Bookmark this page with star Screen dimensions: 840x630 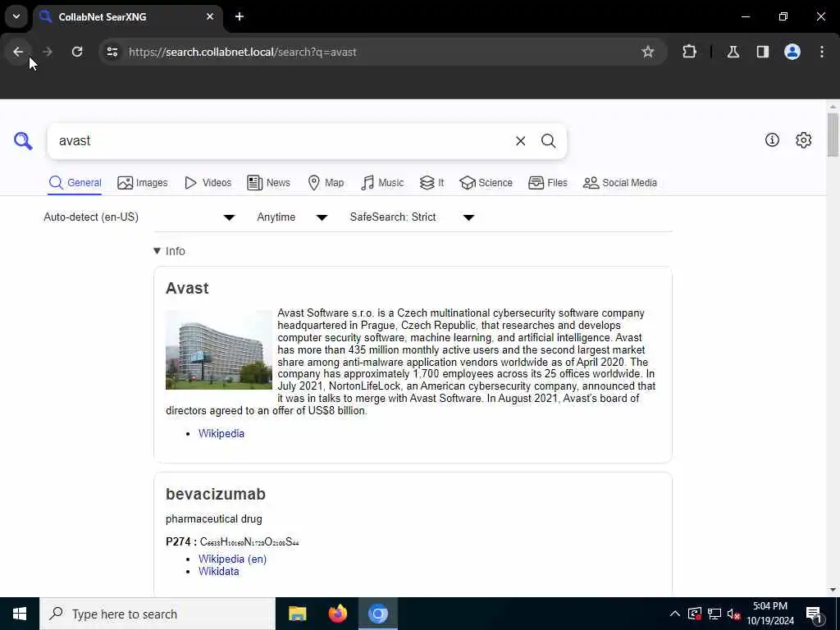coord(648,52)
